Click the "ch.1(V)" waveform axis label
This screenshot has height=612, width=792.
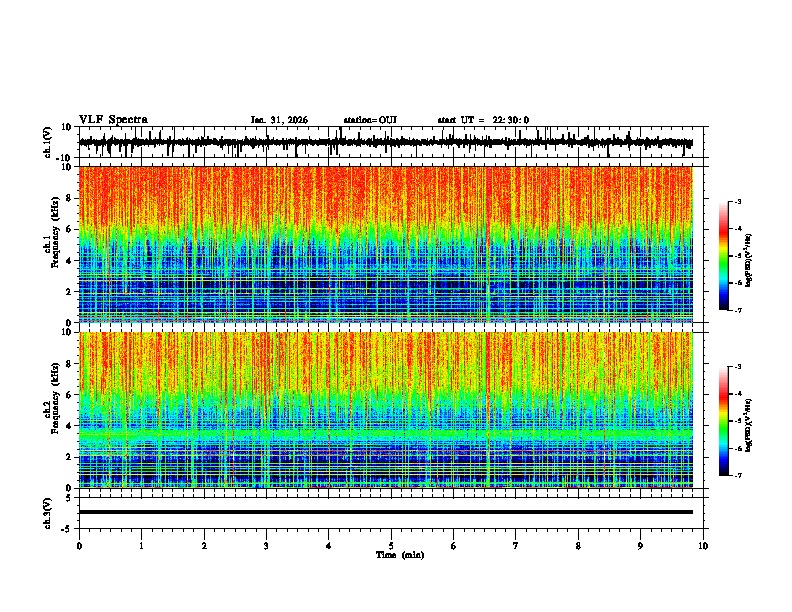point(48,142)
